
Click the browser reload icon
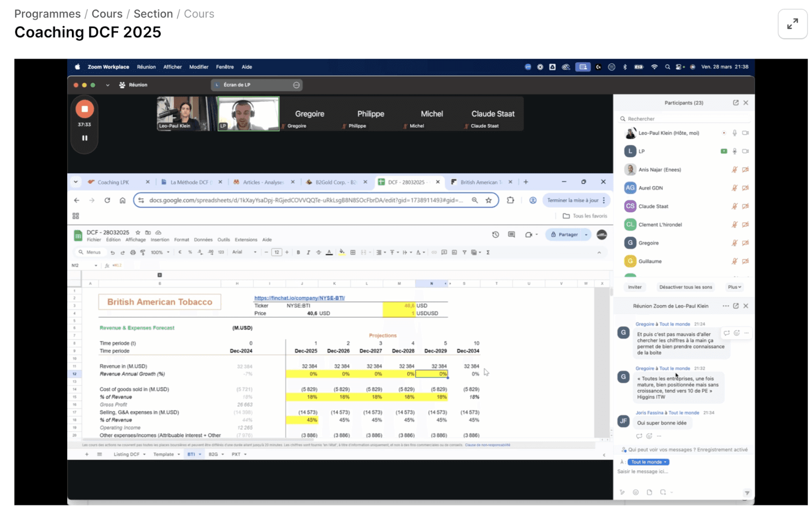pos(107,200)
